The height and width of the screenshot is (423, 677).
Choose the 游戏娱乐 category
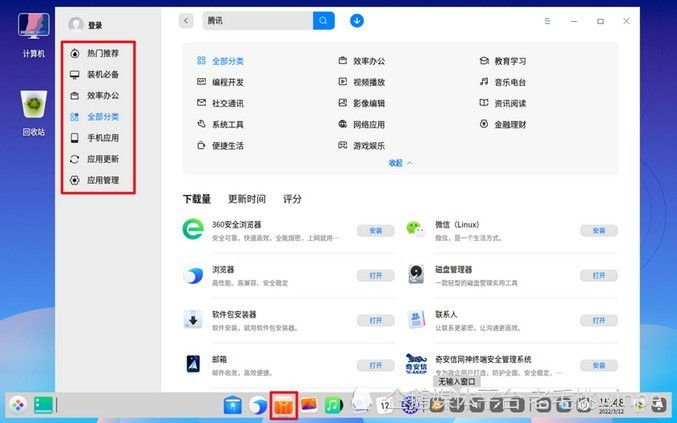point(361,145)
